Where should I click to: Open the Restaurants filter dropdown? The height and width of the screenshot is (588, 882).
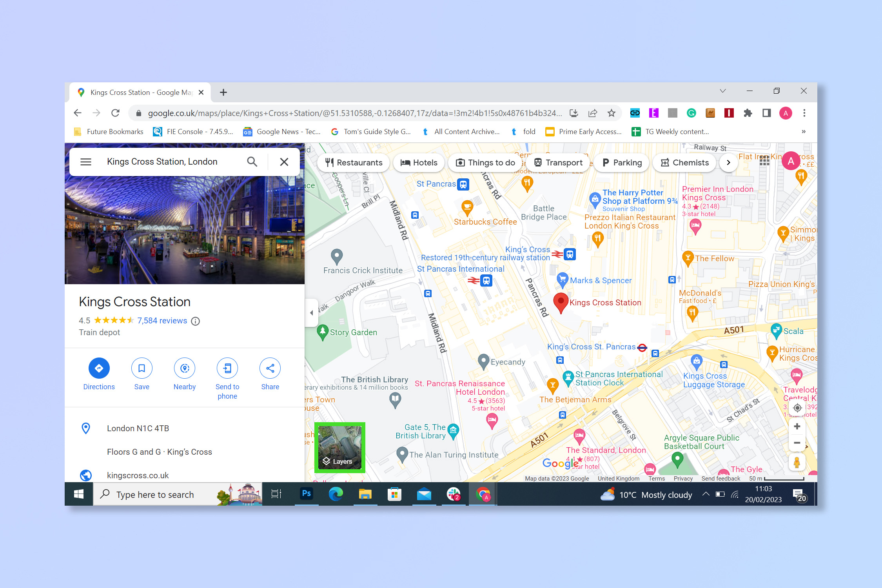[x=353, y=162]
